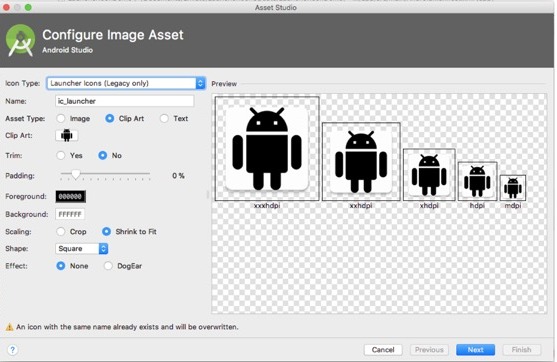The image size is (557, 362).
Task: Open the Shape dropdown showing Square
Action: tap(81, 249)
